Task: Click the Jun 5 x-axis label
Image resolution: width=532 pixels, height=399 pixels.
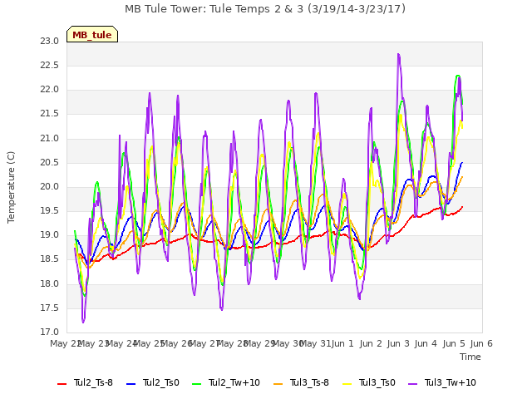Action: [454, 343]
